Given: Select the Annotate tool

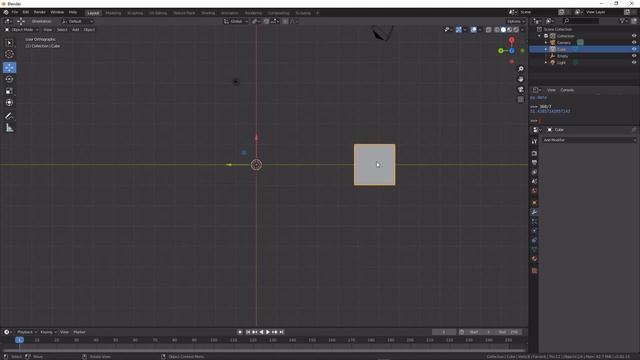Looking at the screenshot, I should 9,116.
